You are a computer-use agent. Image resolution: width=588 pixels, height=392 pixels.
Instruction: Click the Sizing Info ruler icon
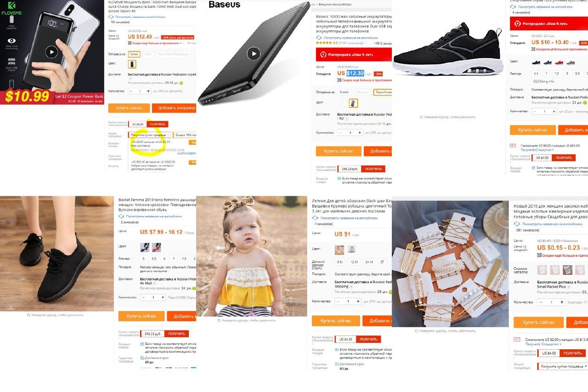click(535, 81)
